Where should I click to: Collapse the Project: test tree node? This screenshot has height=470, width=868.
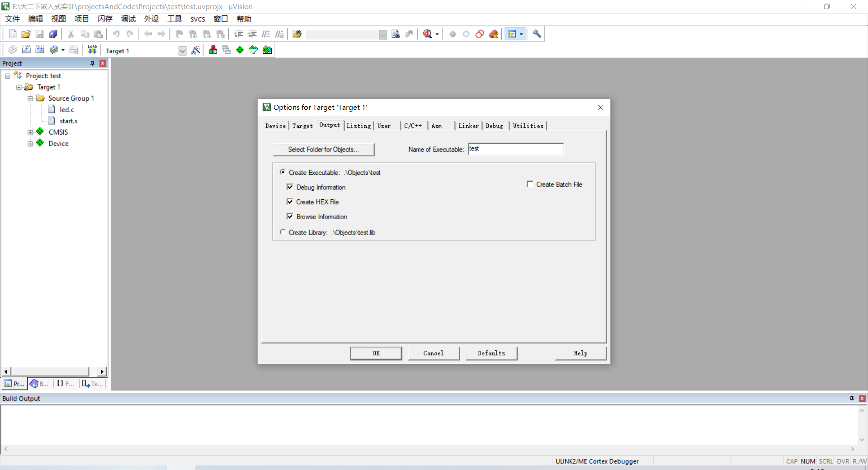click(8, 76)
